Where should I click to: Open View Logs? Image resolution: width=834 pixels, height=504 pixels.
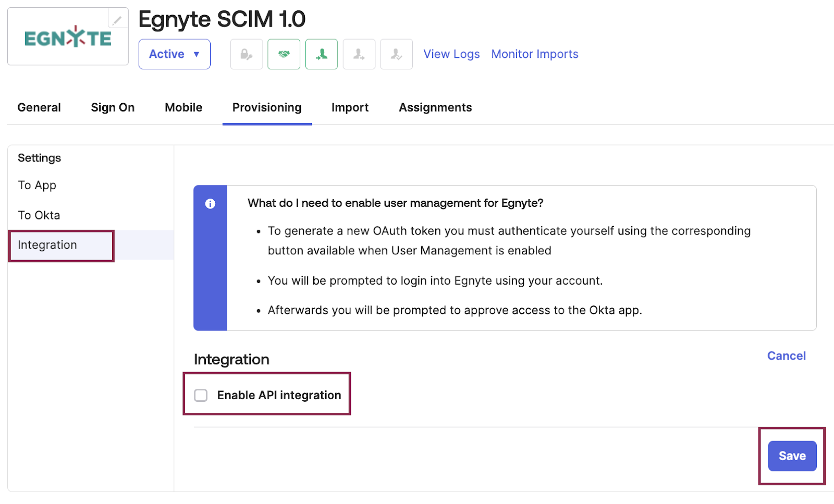pyautogui.click(x=451, y=54)
